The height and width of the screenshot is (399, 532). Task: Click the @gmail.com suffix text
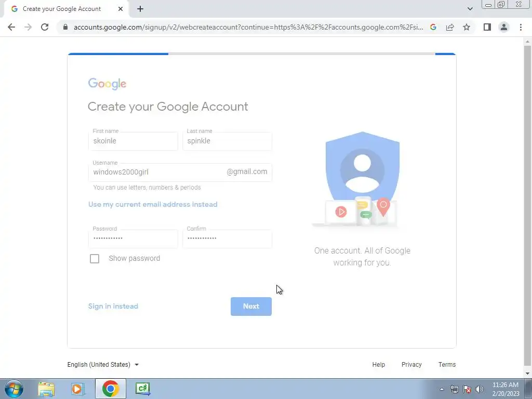click(247, 171)
